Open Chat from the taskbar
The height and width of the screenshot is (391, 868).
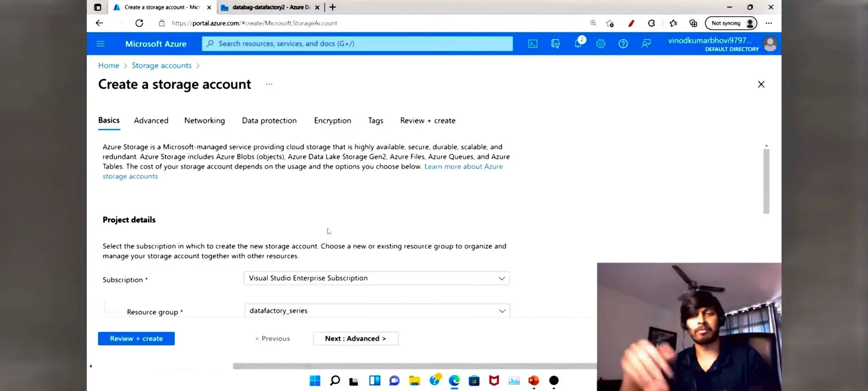click(x=395, y=381)
